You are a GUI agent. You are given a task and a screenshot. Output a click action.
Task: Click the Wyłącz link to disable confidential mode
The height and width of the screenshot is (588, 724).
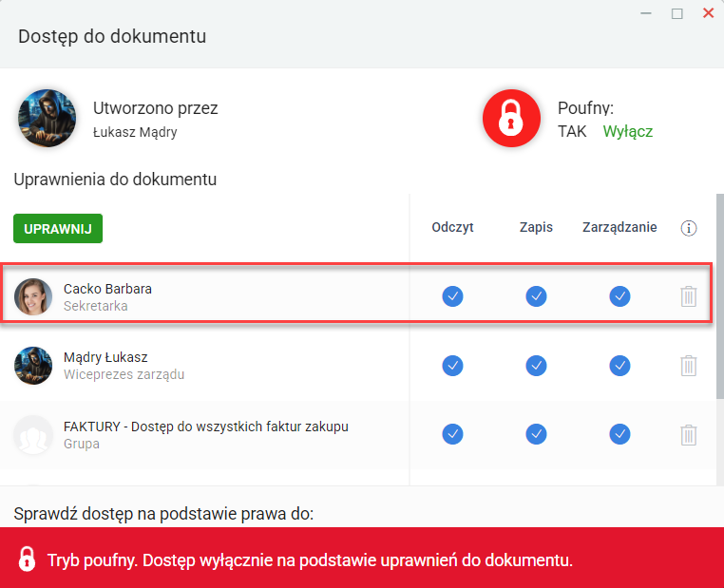point(627,131)
